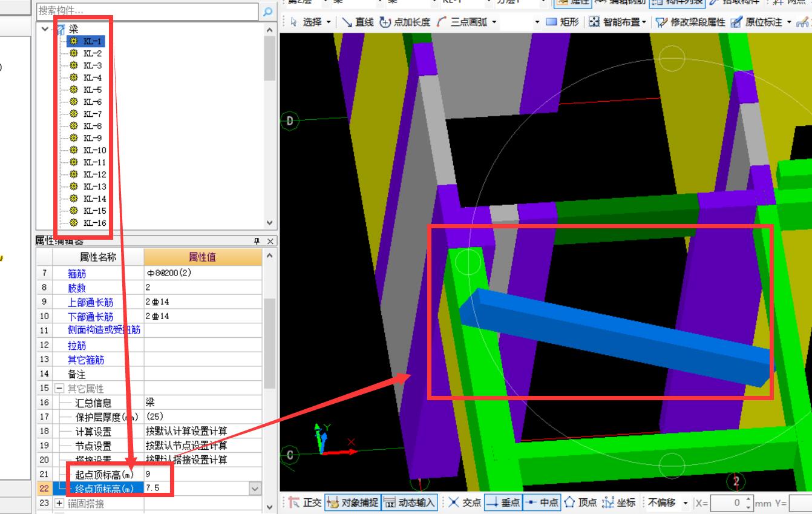Open dropdown arrow beside 原位标注
Viewport: 812px width, 514px height.
point(789,22)
